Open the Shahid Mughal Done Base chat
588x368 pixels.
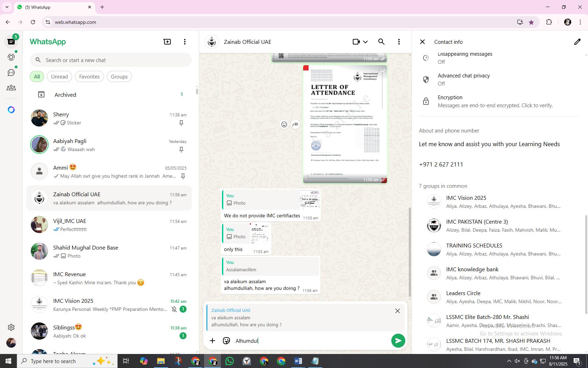pos(109,251)
